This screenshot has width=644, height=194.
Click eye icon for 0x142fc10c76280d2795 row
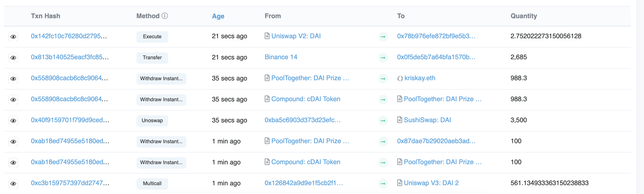13,37
